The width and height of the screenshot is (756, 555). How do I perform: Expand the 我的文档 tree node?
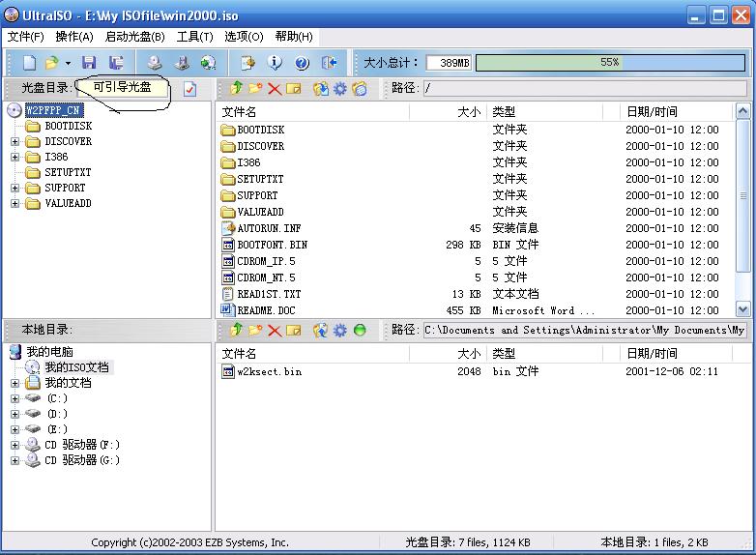15,383
